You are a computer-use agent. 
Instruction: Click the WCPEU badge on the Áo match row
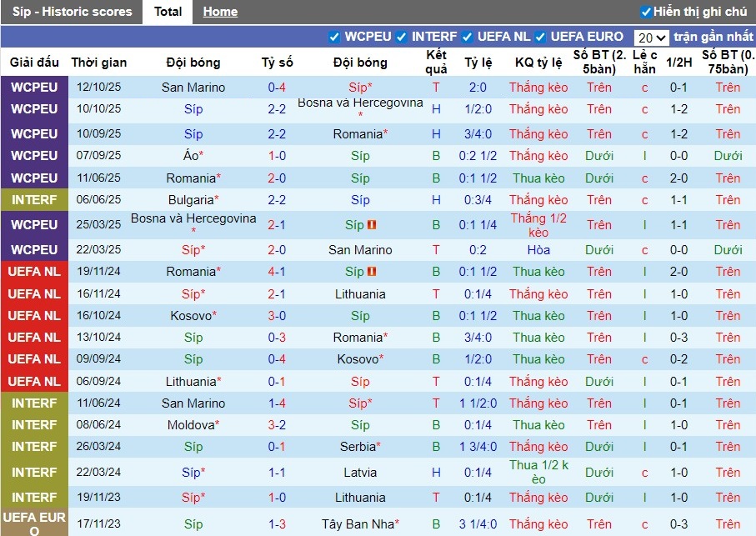[34, 155]
